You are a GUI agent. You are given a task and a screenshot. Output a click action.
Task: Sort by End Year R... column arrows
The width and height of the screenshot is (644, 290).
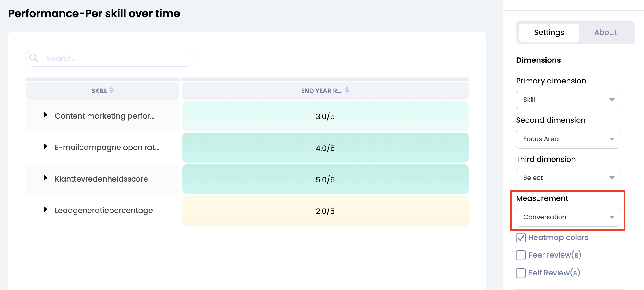click(347, 90)
